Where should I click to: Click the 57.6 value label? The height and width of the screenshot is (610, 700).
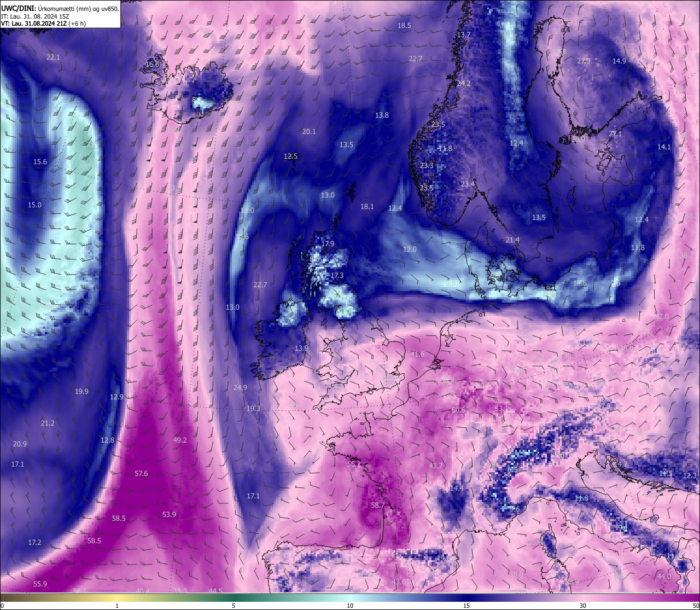141,474
